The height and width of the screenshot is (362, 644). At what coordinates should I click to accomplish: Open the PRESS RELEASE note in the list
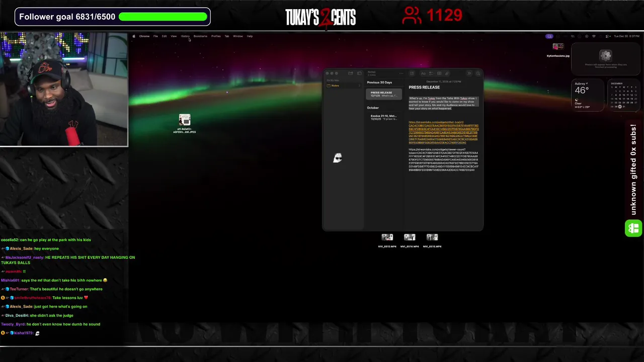click(x=383, y=94)
